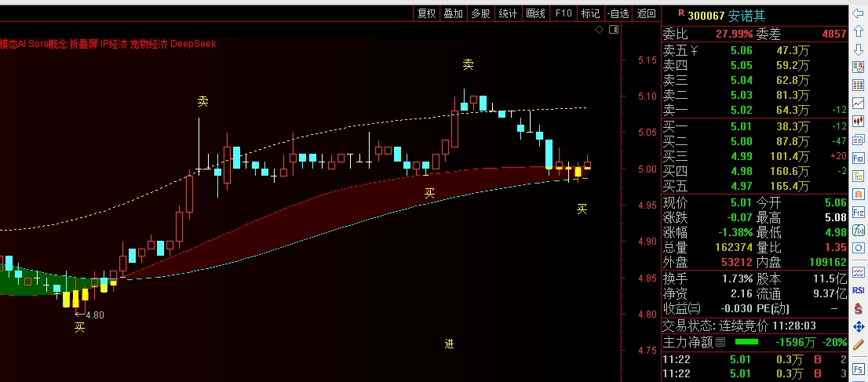Open the quote list icon with clock
Screen dimensions: 868x382
tap(859, 67)
